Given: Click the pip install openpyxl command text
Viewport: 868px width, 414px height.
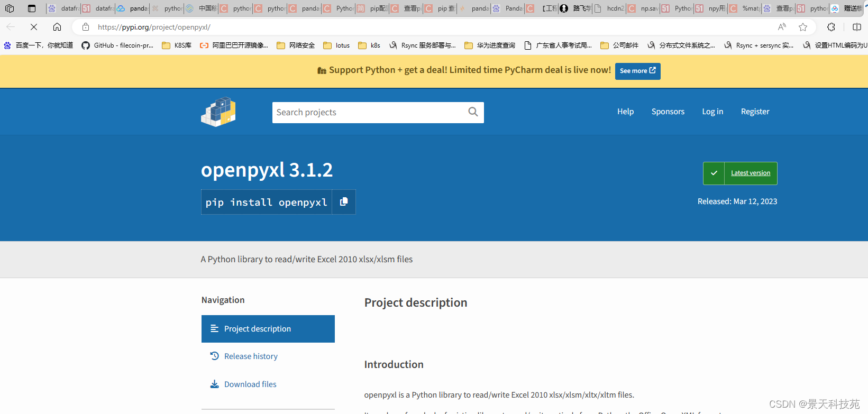Looking at the screenshot, I should [x=267, y=203].
